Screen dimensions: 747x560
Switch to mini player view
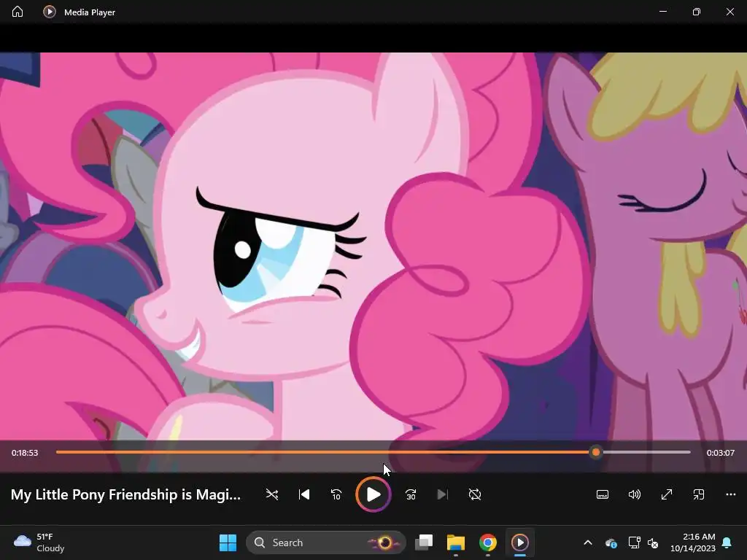(699, 494)
